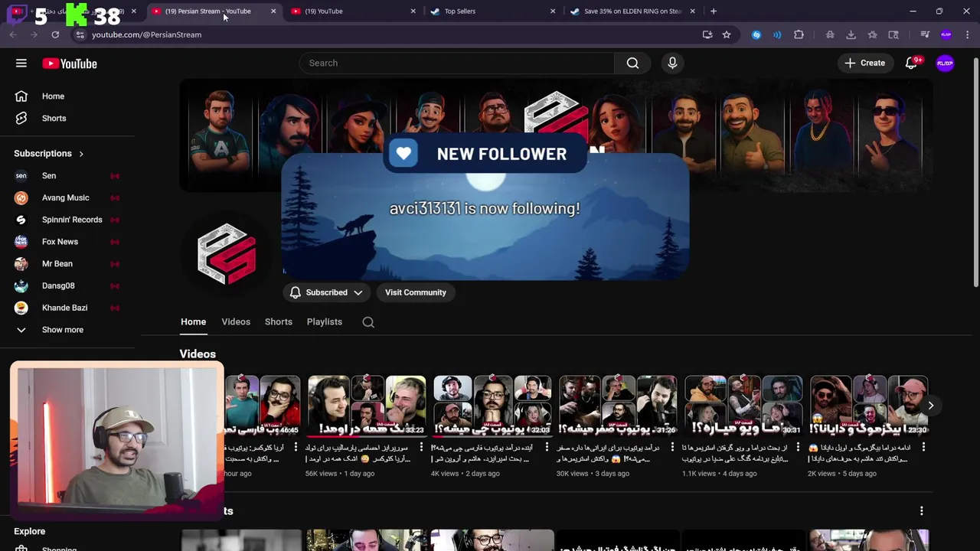
Task: Click the YouTube search field
Action: [x=456, y=63]
